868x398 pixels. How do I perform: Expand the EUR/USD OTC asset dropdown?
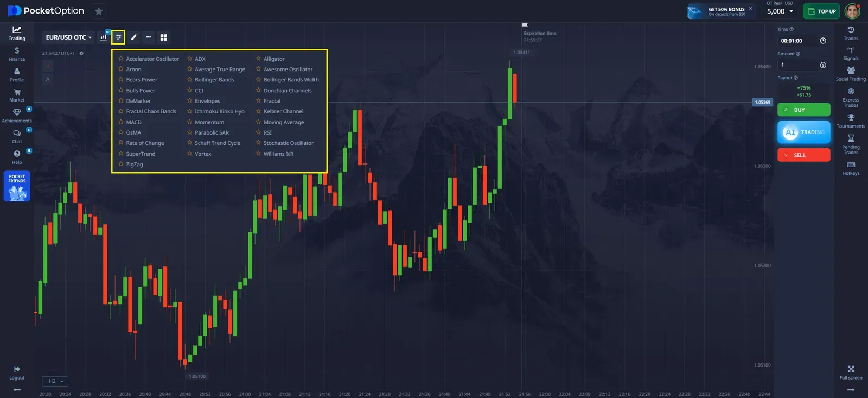(68, 37)
